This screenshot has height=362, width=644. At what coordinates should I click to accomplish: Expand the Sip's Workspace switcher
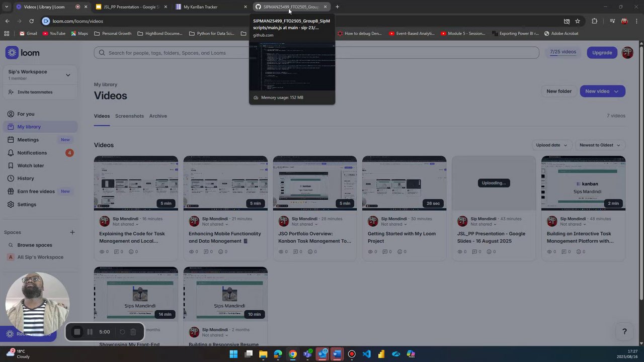click(40, 75)
